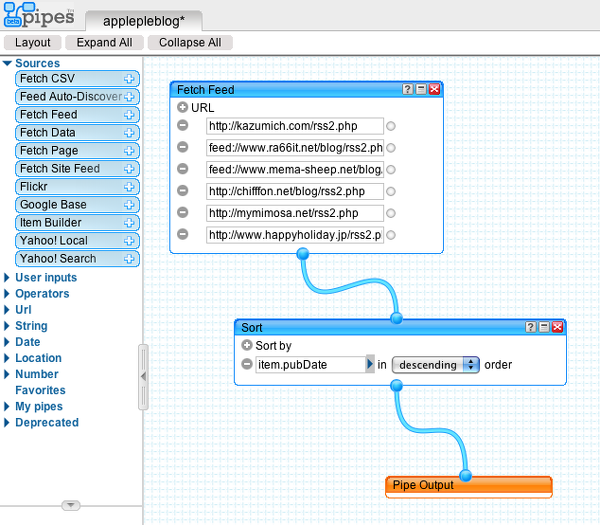The height and width of the screenshot is (525, 600).
Task: Click the Fetch Feed output connector
Action: (303, 254)
